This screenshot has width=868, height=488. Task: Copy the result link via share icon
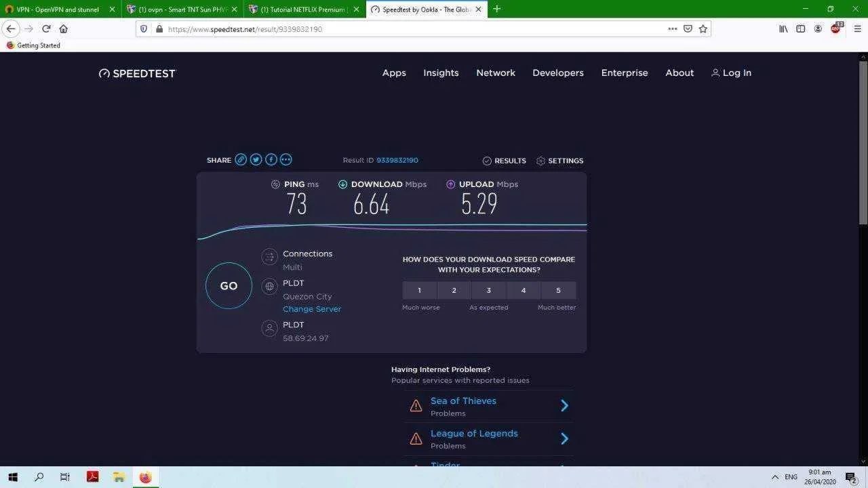(x=241, y=160)
